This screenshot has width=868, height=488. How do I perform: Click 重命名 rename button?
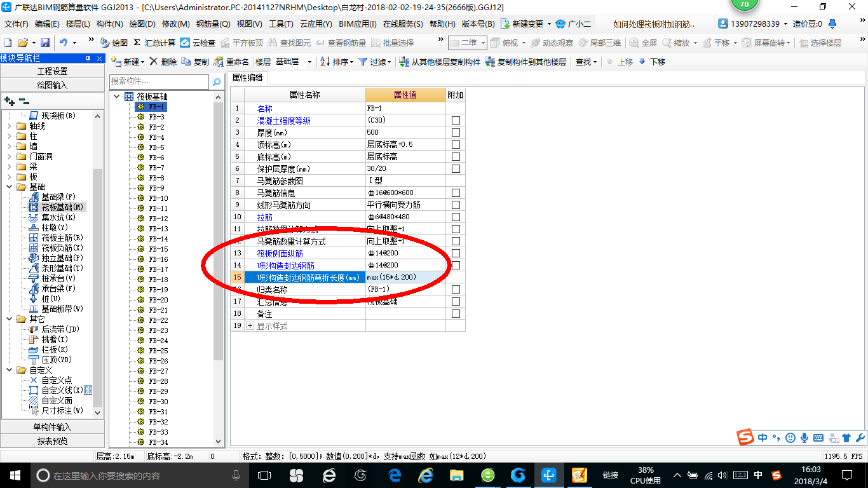point(231,62)
